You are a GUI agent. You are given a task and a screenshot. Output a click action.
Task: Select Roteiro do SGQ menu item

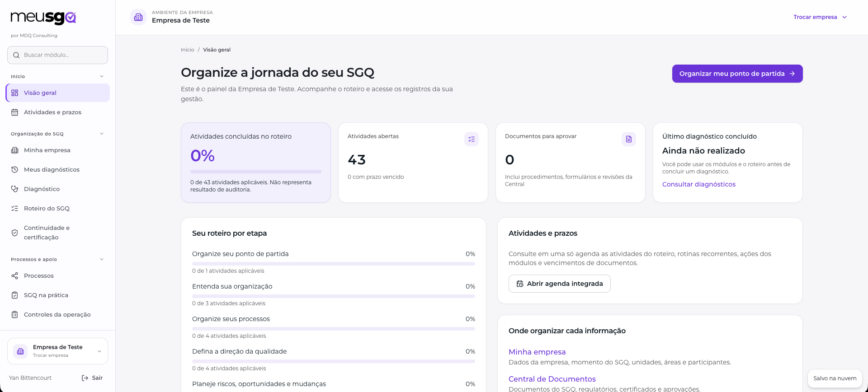pyautogui.click(x=58, y=208)
